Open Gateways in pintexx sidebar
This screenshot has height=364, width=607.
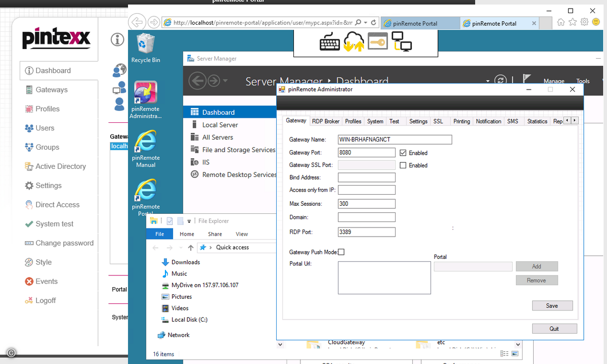coord(52,89)
